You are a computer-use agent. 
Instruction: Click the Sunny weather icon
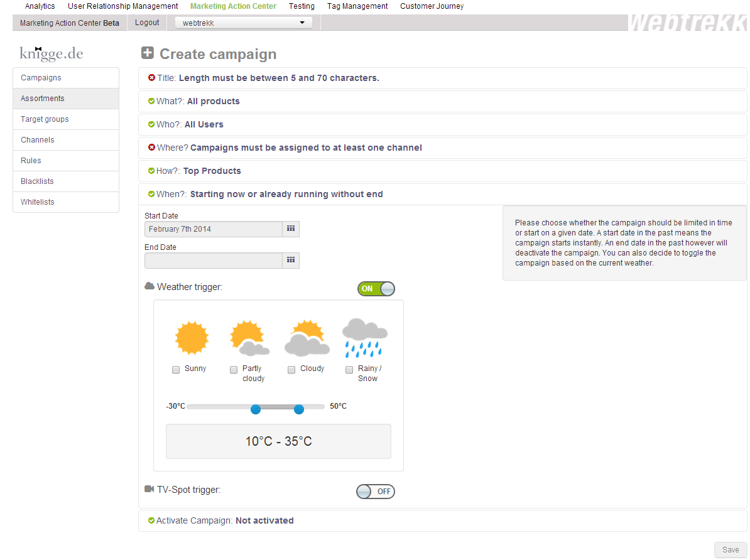pos(191,338)
